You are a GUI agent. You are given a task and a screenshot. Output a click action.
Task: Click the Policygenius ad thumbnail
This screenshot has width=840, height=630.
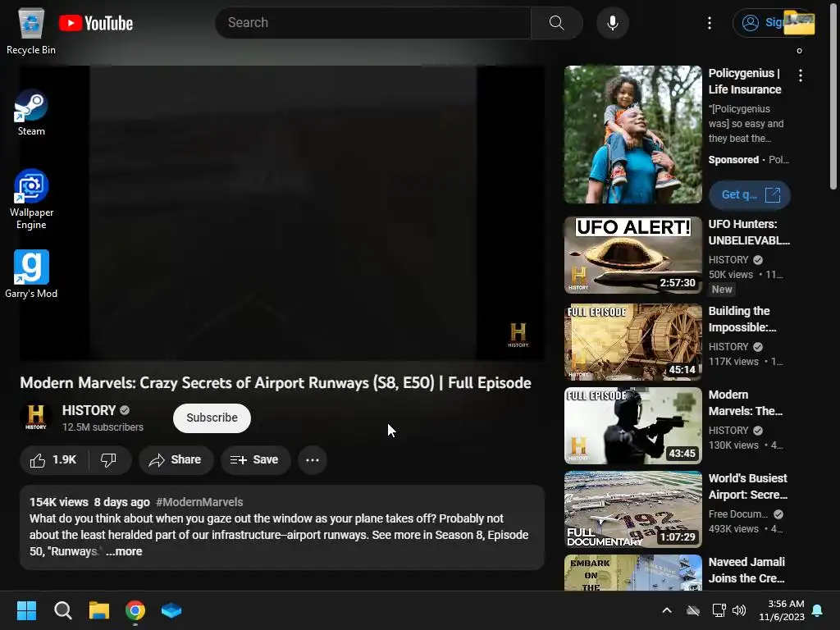pos(632,135)
